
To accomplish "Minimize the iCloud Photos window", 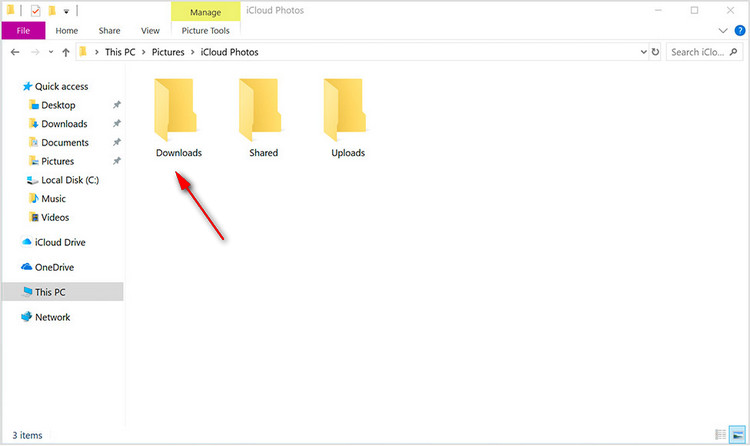I will coord(658,11).
